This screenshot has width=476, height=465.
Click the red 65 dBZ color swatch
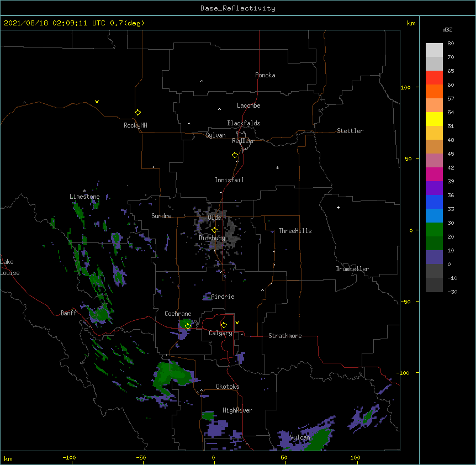click(434, 77)
